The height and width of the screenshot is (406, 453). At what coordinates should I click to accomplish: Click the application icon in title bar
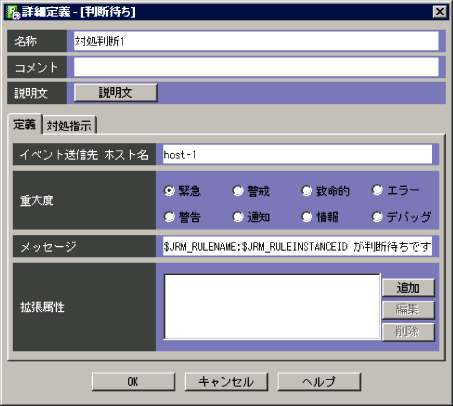(14, 12)
